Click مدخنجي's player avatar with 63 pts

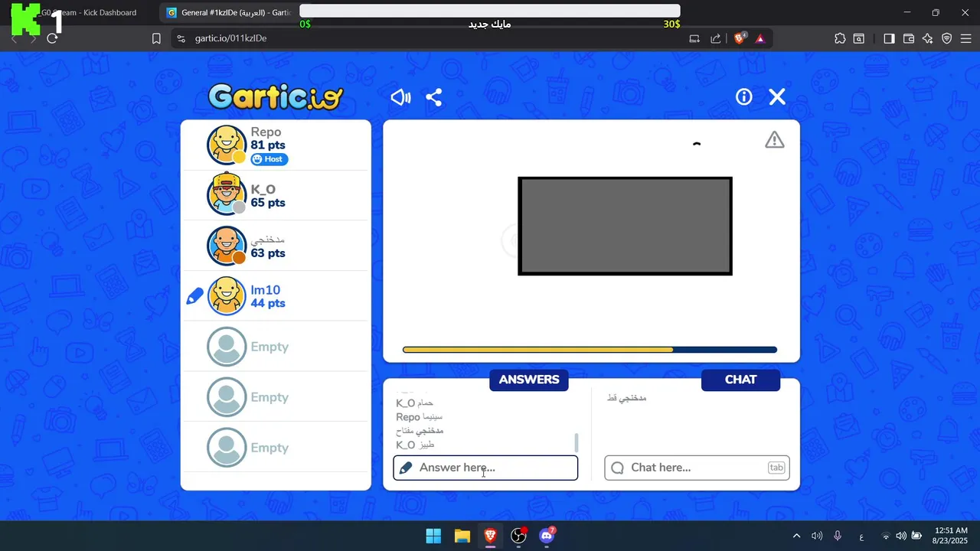point(227,246)
